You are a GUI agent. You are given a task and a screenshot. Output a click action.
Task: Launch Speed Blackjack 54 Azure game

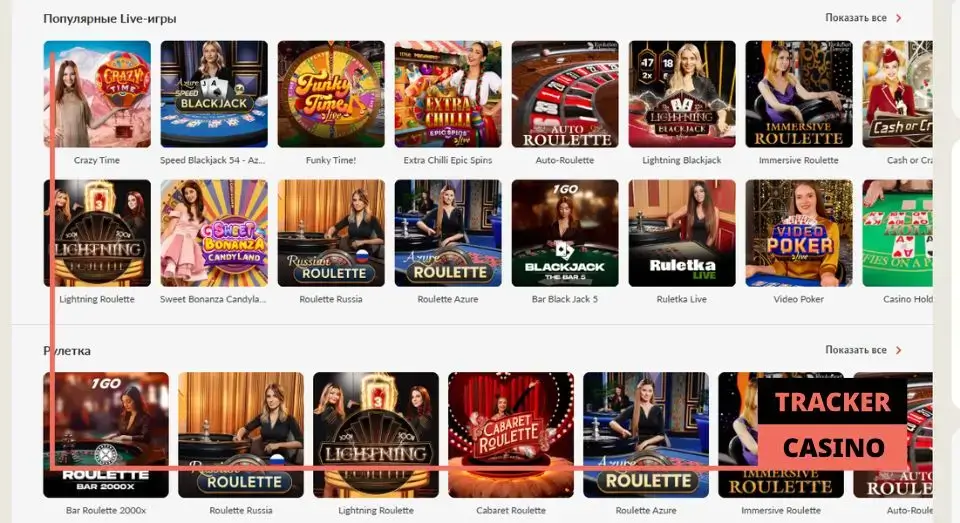pos(214,94)
